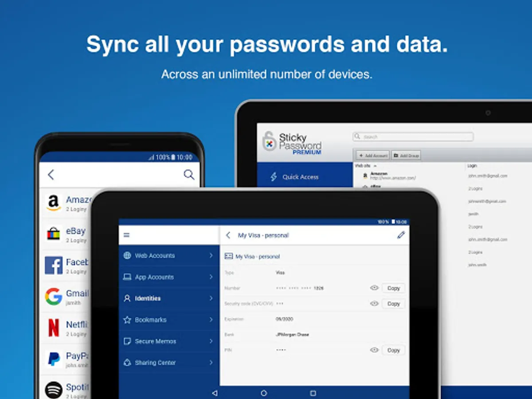Tap the Android recents square on tablet
The width and height of the screenshot is (532, 399).
[x=313, y=393]
